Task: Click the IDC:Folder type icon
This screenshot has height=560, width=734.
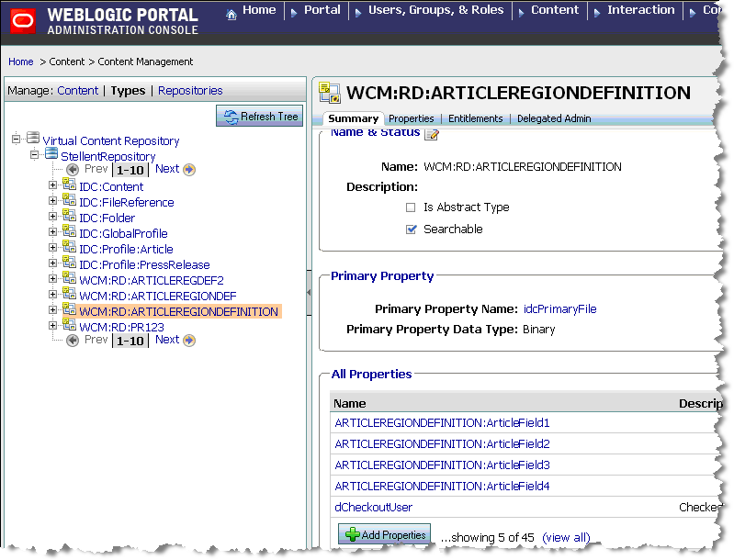Action: (69, 215)
